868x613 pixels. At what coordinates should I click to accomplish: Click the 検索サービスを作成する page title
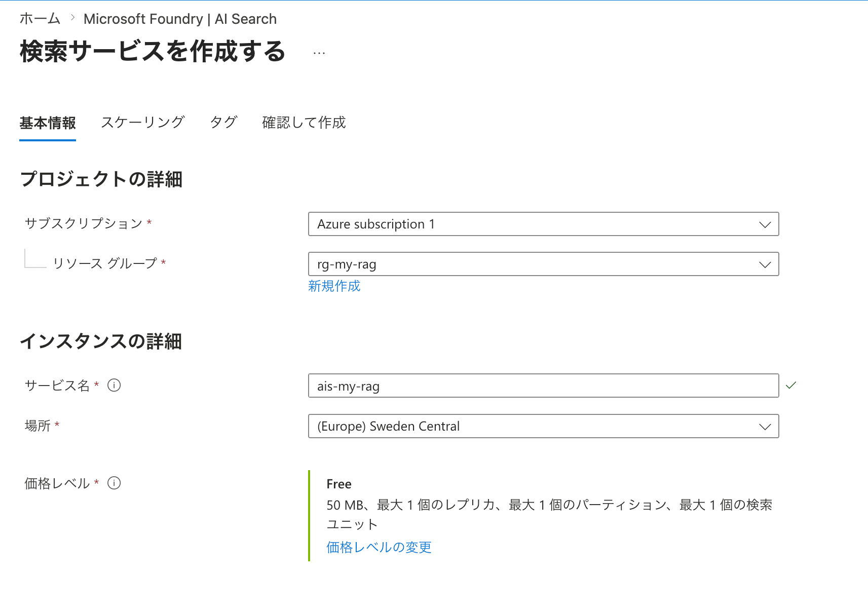153,52
